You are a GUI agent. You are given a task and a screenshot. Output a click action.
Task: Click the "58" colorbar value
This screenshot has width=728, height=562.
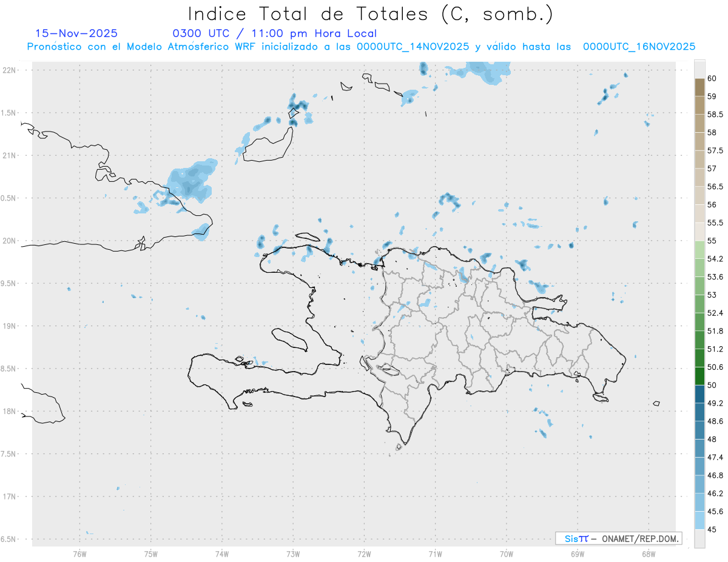[x=712, y=132]
